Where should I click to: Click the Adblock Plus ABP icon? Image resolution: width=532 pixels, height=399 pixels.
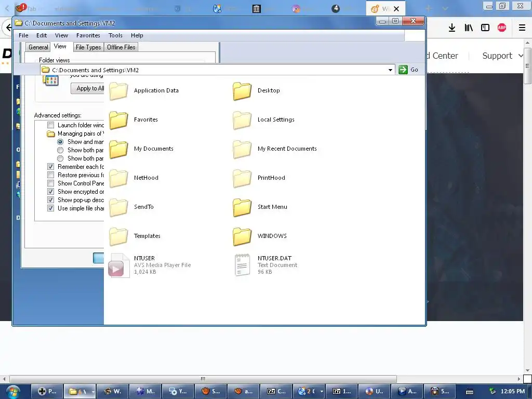(x=502, y=28)
